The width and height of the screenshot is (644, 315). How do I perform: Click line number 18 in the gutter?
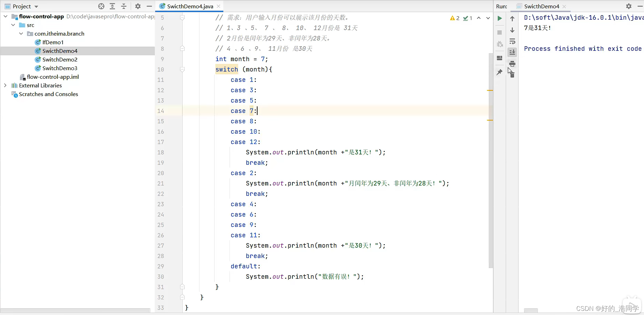tap(161, 152)
